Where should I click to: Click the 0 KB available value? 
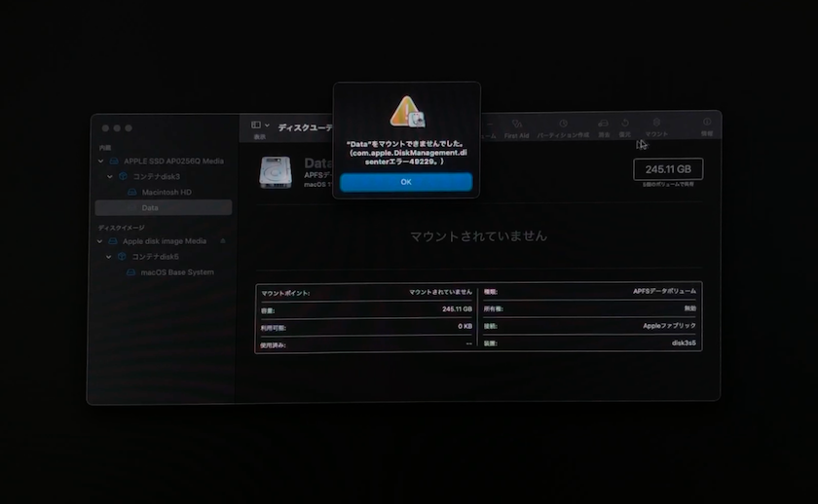465,326
